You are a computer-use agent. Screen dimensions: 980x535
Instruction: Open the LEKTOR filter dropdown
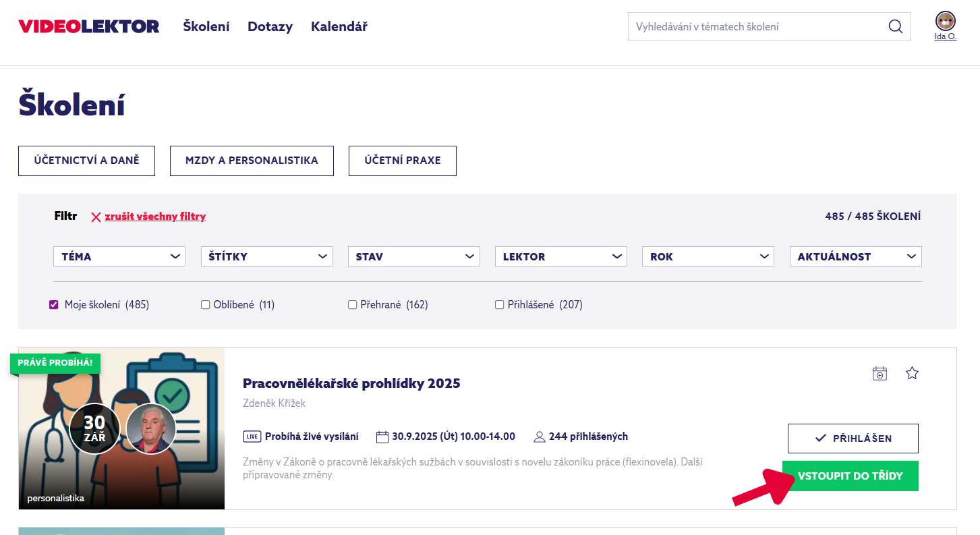pos(560,256)
